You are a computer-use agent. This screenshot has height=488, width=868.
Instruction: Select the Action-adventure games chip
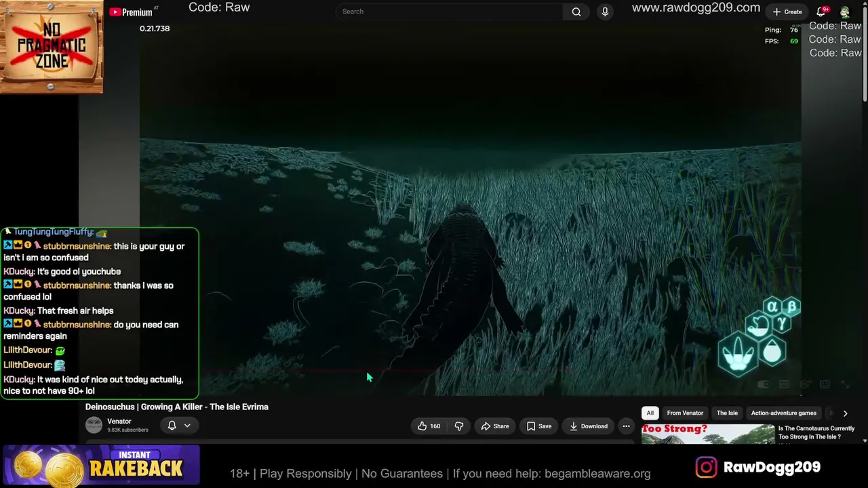click(784, 413)
